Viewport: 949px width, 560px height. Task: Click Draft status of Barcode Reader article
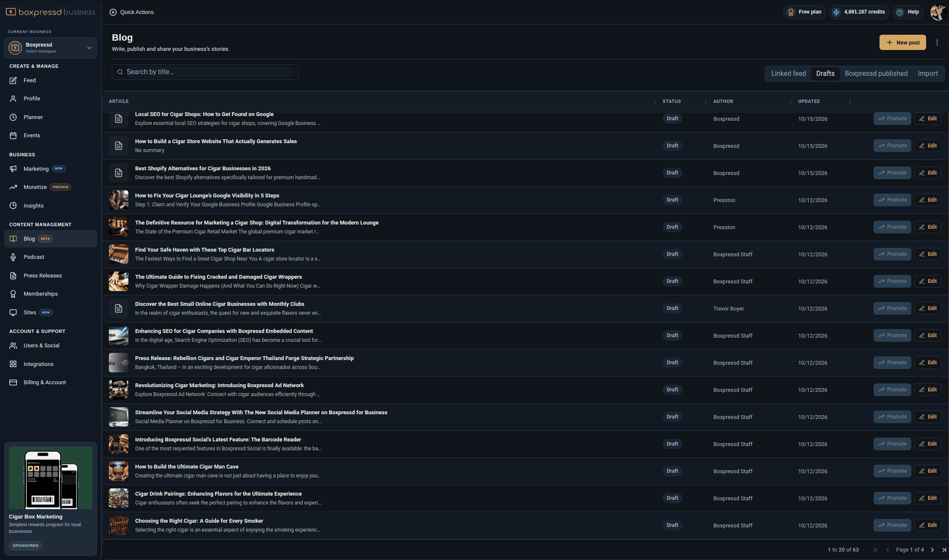(x=672, y=444)
